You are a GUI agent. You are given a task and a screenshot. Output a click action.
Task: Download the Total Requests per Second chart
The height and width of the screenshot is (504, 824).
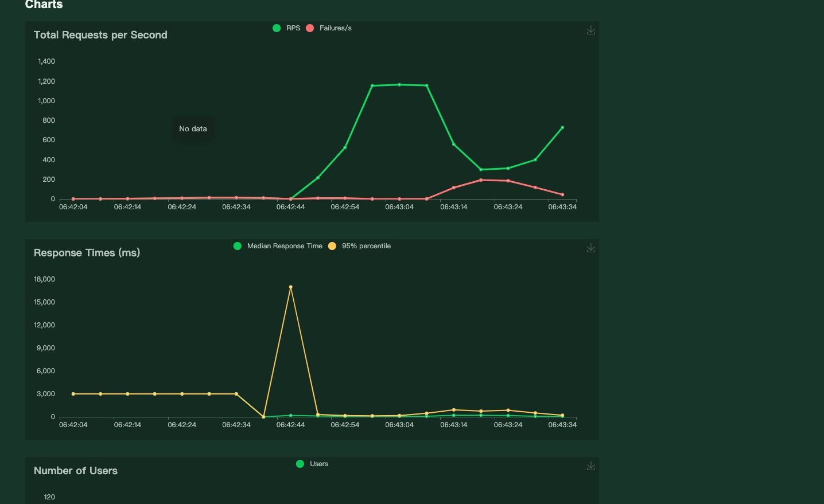[590, 30]
